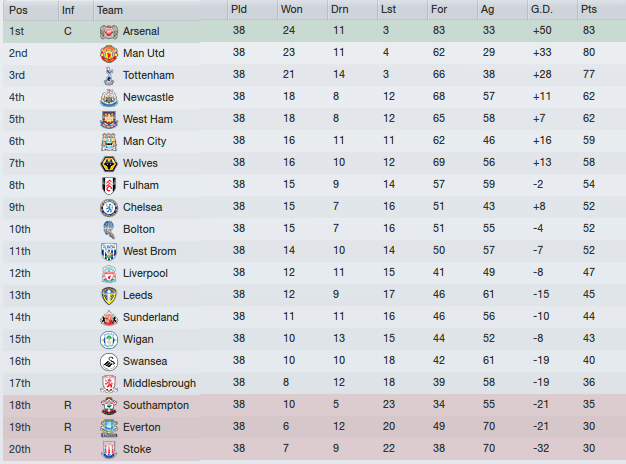
Task: Select the Everton team name
Action: (x=141, y=427)
